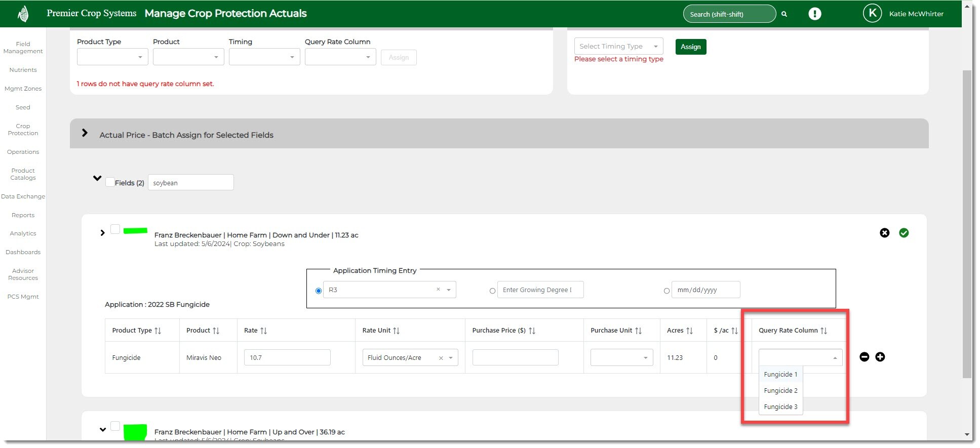Sort by Product Type column arrows

pos(158,331)
